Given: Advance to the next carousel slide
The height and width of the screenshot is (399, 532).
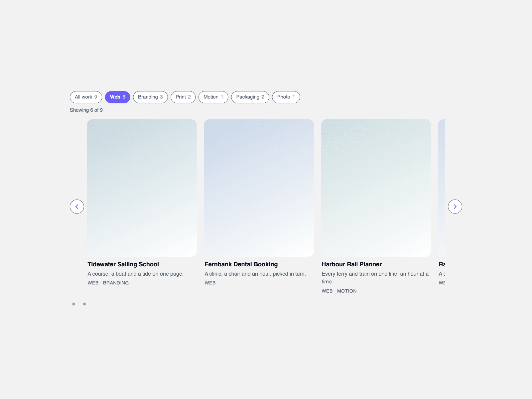Looking at the screenshot, I should [x=455, y=206].
